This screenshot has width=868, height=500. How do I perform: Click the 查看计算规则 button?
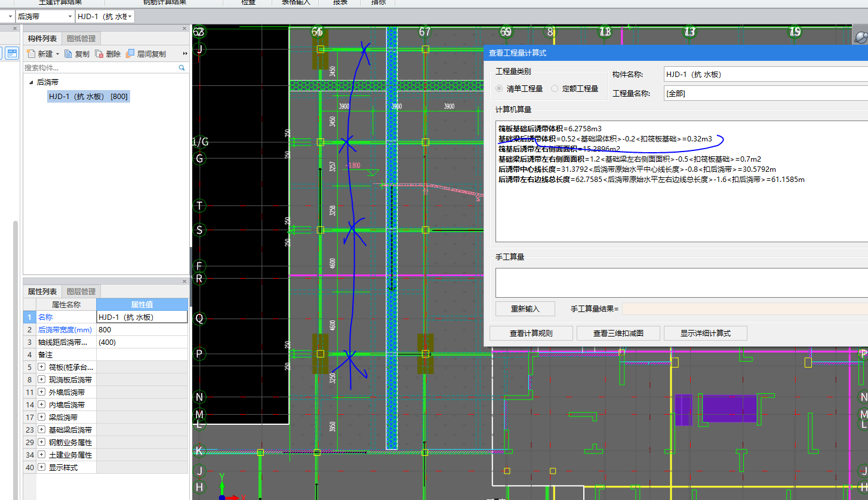(531, 334)
